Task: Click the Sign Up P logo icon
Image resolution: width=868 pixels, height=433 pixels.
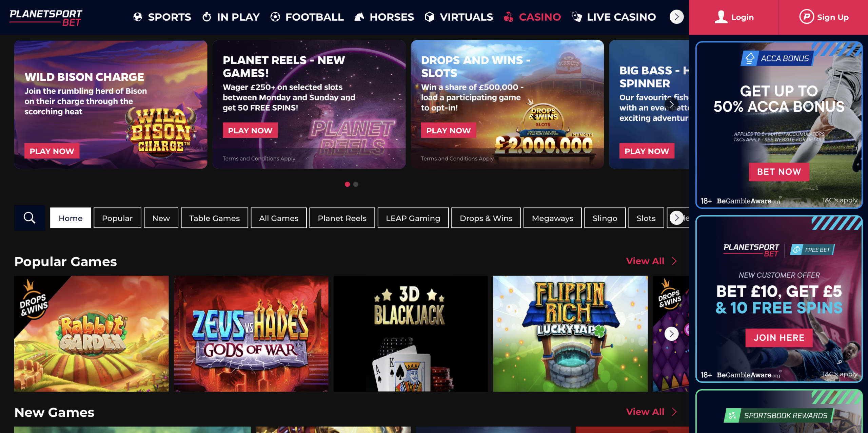Action: [x=806, y=17]
